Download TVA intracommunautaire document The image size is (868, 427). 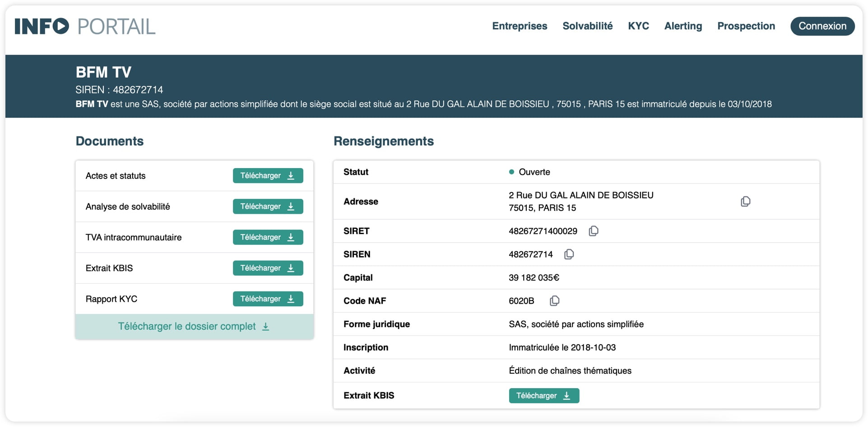point(268,237)
